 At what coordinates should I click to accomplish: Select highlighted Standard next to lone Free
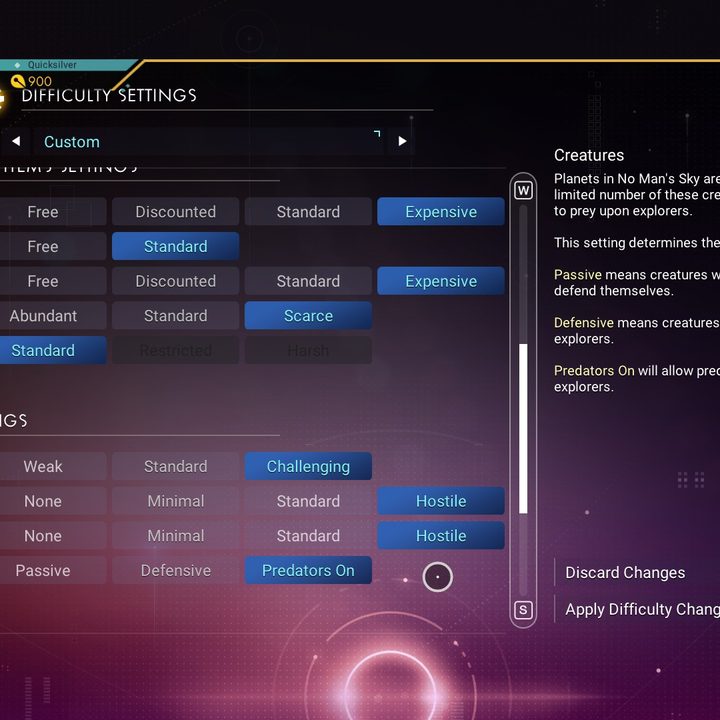pos(175,246)
